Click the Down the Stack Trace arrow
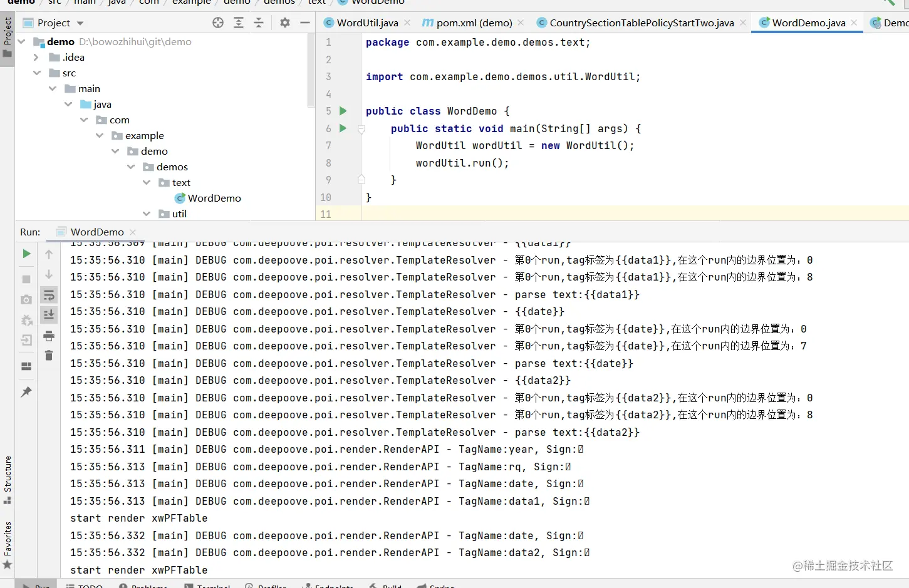909x588 pixels. (49, 274)
